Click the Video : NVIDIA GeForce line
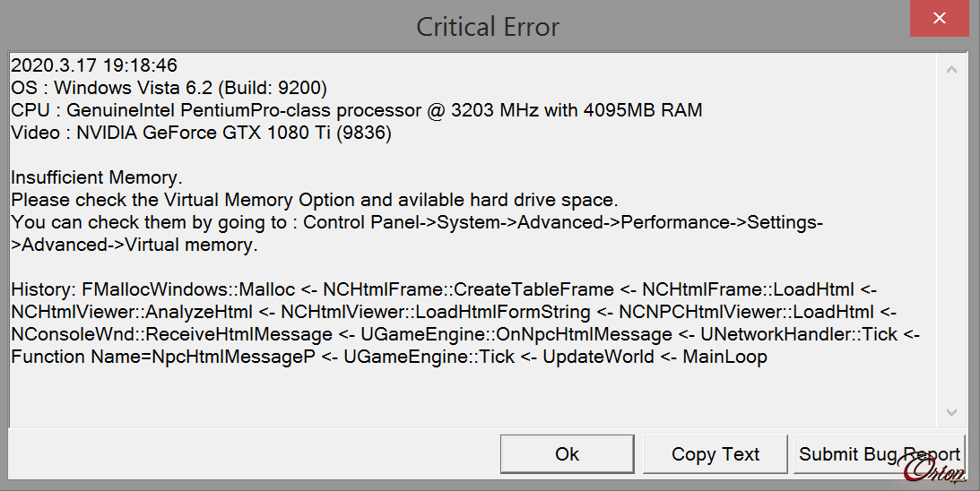Screen dimensions: 980x491 [x=201, y=133]
